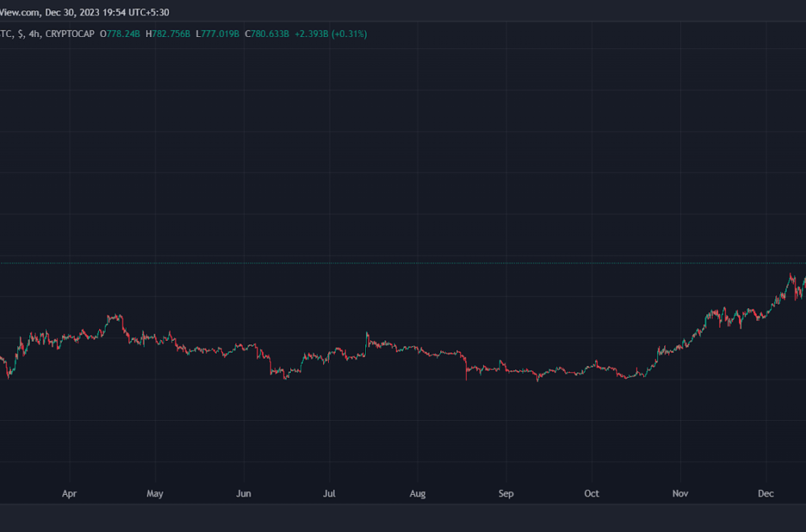Click the May label on time axis
806x532 pixels.
coord(155,493)
